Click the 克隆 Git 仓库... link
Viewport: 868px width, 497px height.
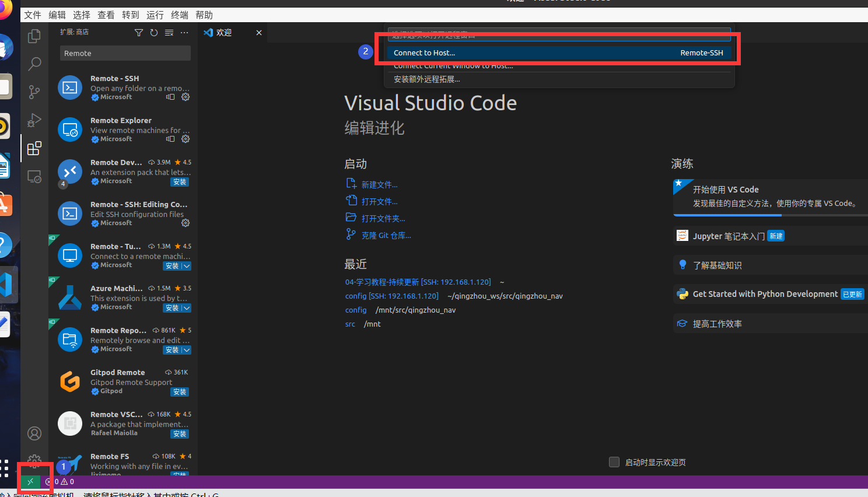coord(386,236)
